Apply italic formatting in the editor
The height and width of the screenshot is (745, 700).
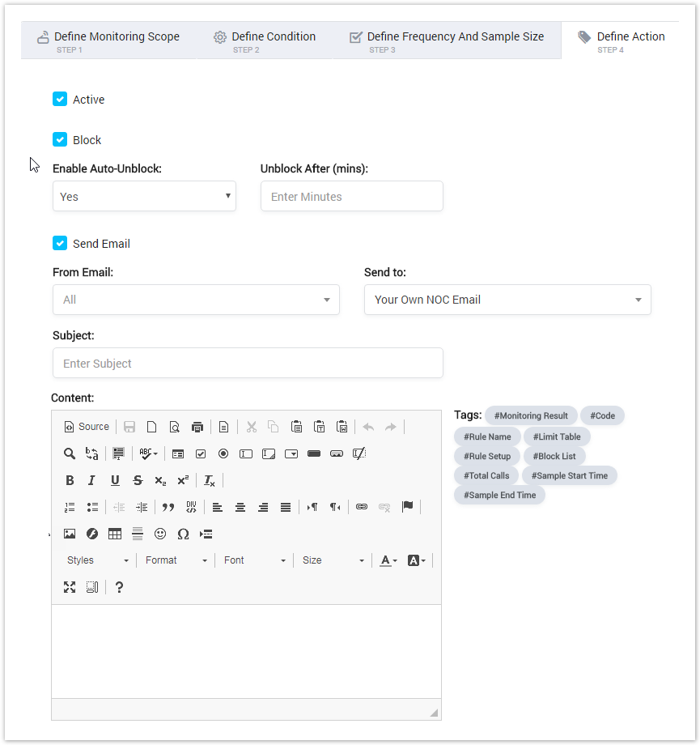[92, 480]
